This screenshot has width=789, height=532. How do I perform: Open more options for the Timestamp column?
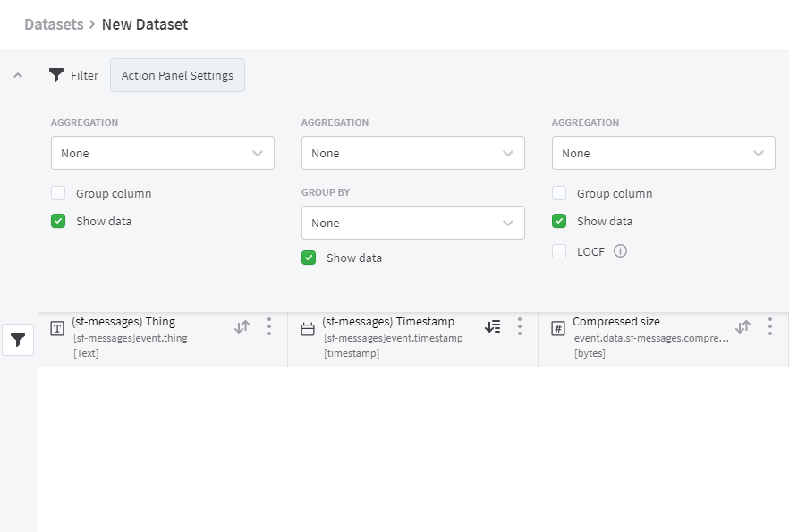(x=520, y=327)
